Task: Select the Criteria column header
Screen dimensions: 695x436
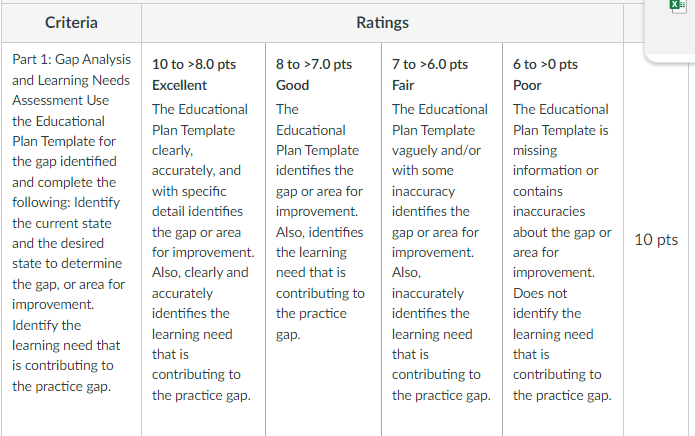Action: 71,23
